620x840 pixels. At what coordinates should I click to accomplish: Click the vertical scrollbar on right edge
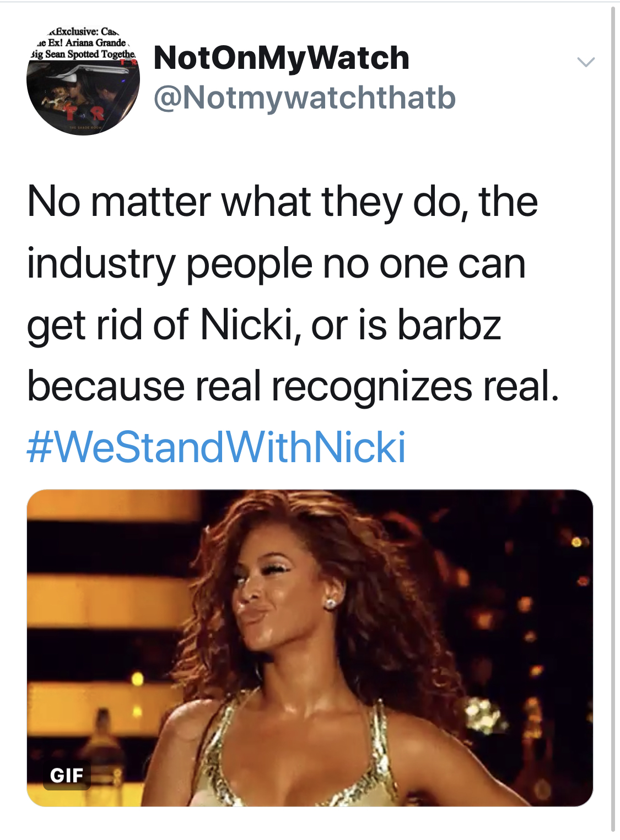[x=613, y=419]
